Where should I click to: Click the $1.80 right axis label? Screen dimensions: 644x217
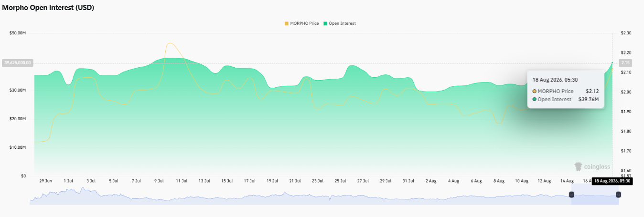point(626,131)
